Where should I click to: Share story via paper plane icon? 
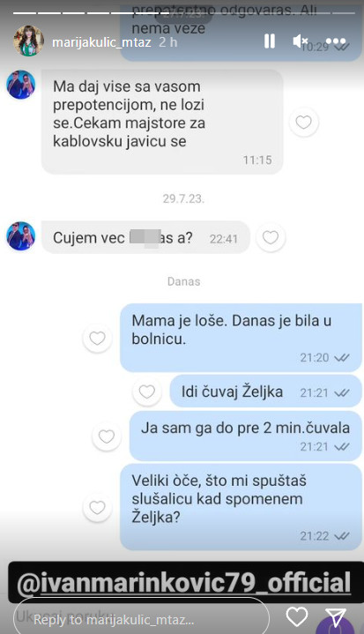point(336,617)
